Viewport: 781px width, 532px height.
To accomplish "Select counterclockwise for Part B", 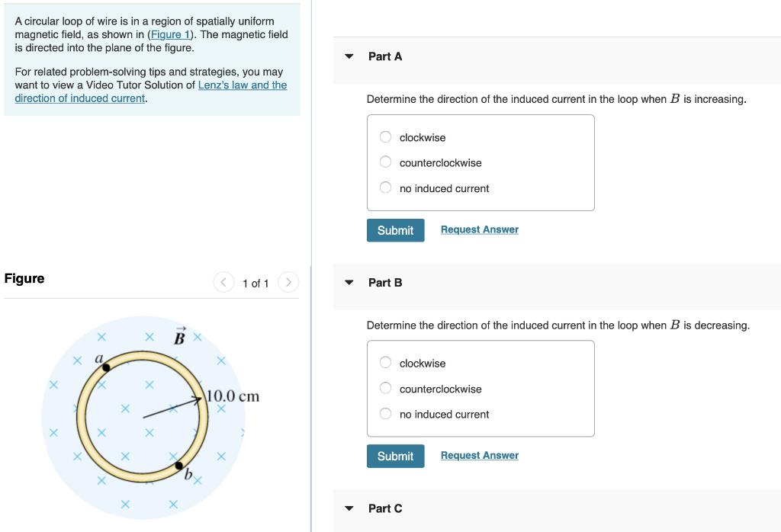I will tap(385, 388).
